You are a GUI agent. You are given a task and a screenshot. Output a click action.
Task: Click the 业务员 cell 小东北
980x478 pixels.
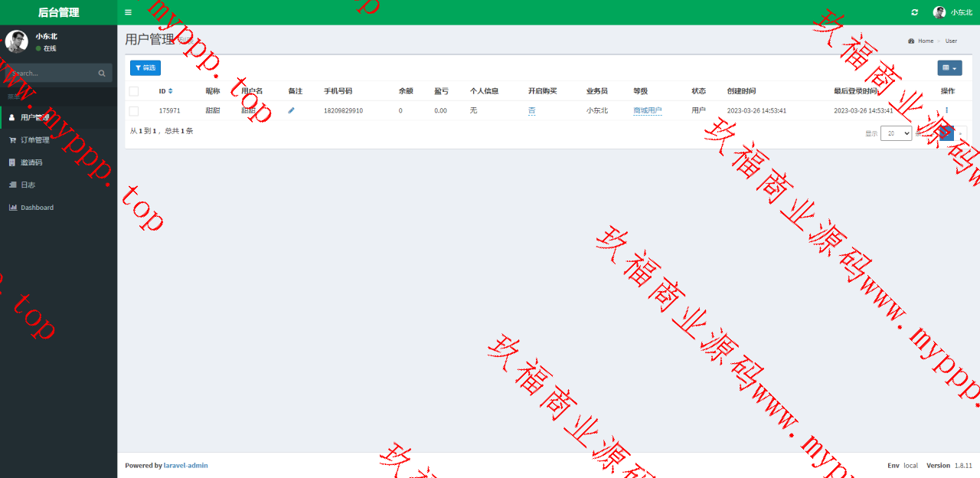pyautogui.click(x=597, y=111)
